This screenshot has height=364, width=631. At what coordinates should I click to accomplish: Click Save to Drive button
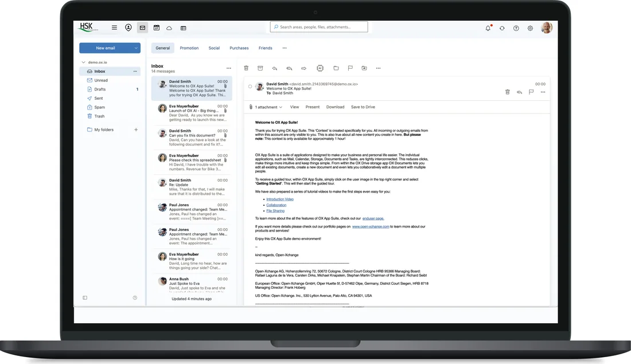(x=363, y=107)
